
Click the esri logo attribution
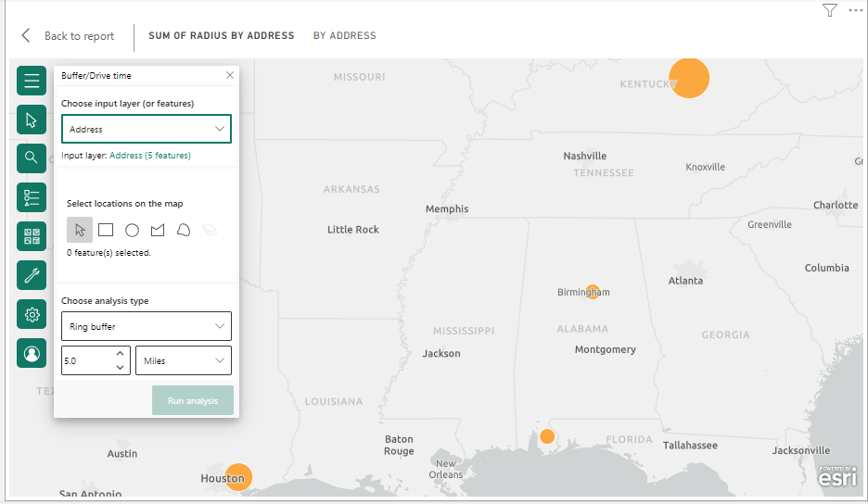point(837,476)
